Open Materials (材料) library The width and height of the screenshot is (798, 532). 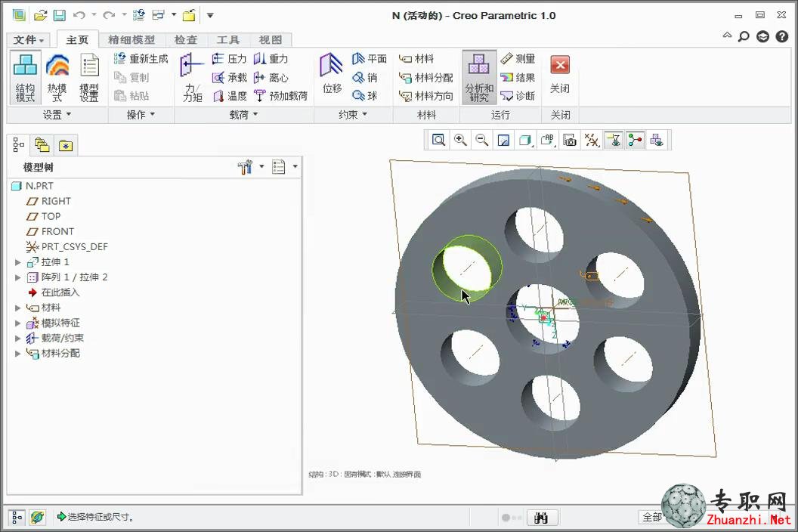416,59
